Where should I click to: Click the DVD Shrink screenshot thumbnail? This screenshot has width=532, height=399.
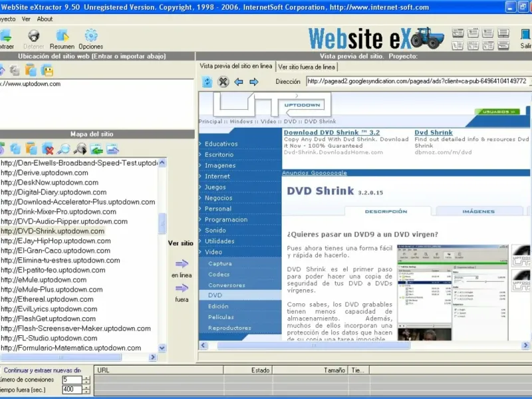(453, 292)
